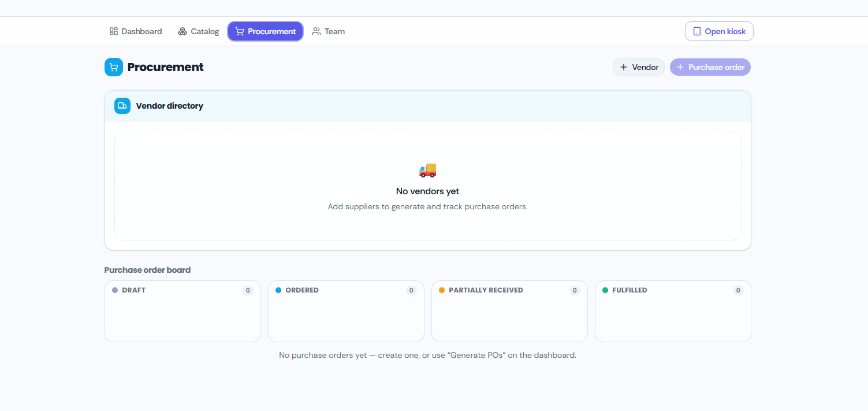Click the gray DRAFT status dot
Image resolution: width=868 pixels, height=411 pixels.
click(x=115, y=290)
